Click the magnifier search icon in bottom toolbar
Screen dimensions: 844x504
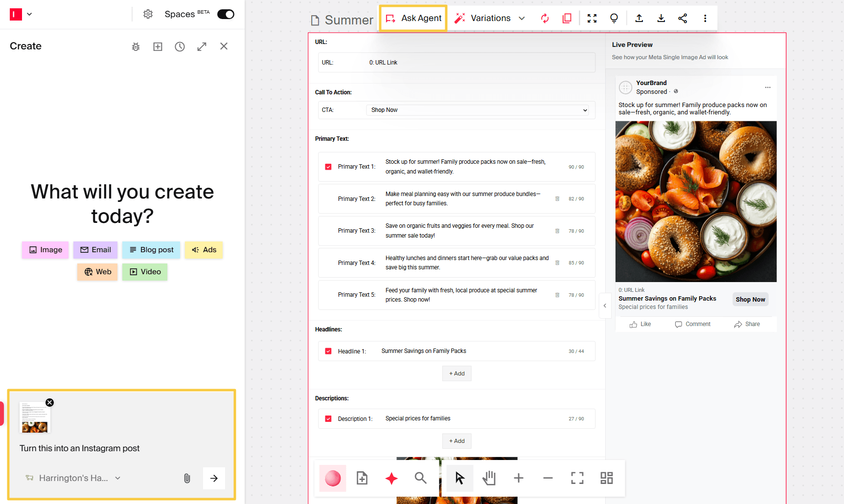(420, 478)
